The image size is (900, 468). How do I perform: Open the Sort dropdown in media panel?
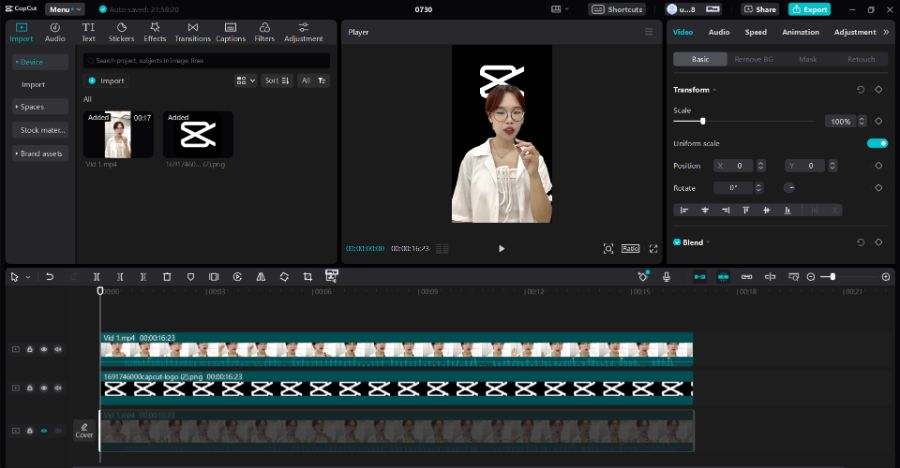pyautogui.click(x=277, y=81)
